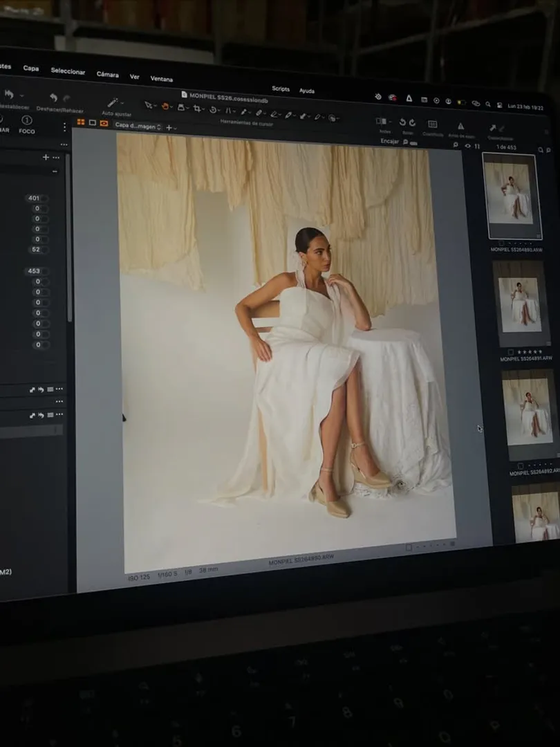
Task: Rotate image right with clockwise arrow
Action: coord(412,122)
